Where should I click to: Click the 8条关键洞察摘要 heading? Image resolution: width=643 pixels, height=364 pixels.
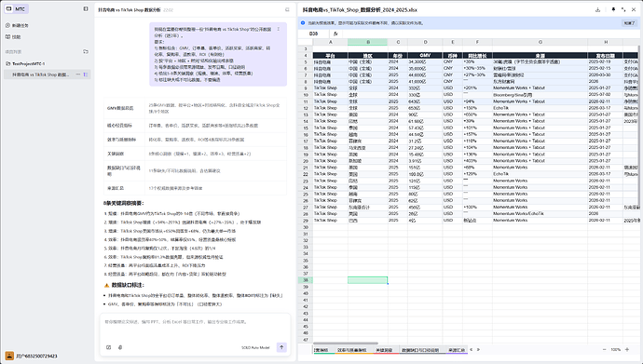(x=123, y=203)
